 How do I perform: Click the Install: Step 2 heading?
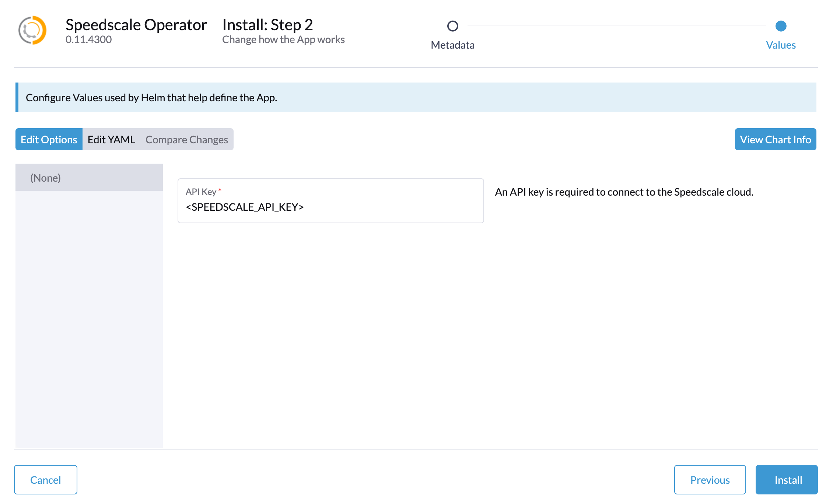pos(268,25)
